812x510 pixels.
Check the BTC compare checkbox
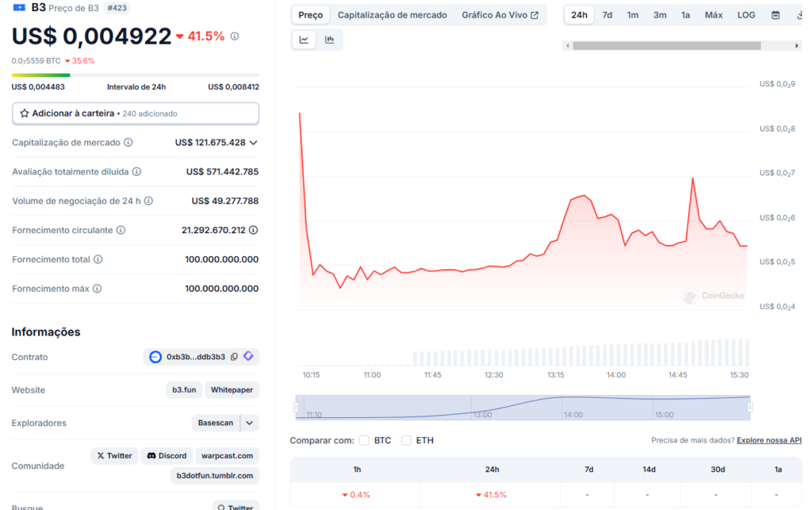point(364,440)
